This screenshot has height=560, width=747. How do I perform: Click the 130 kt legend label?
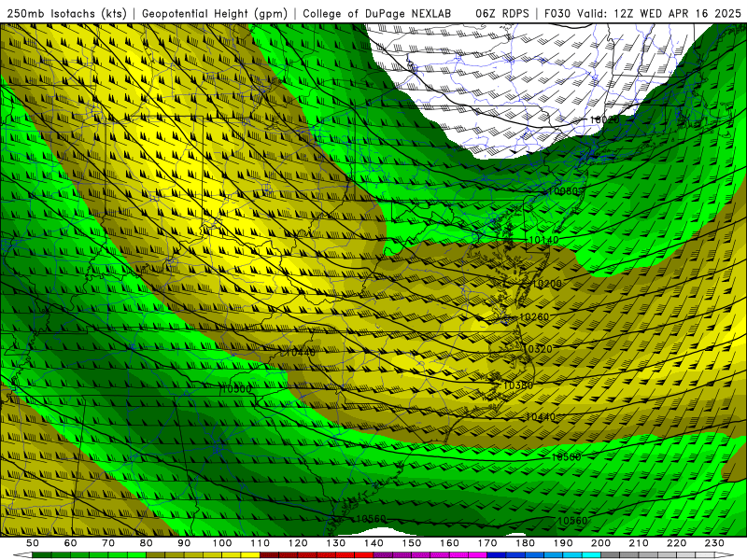coord(336,543)
